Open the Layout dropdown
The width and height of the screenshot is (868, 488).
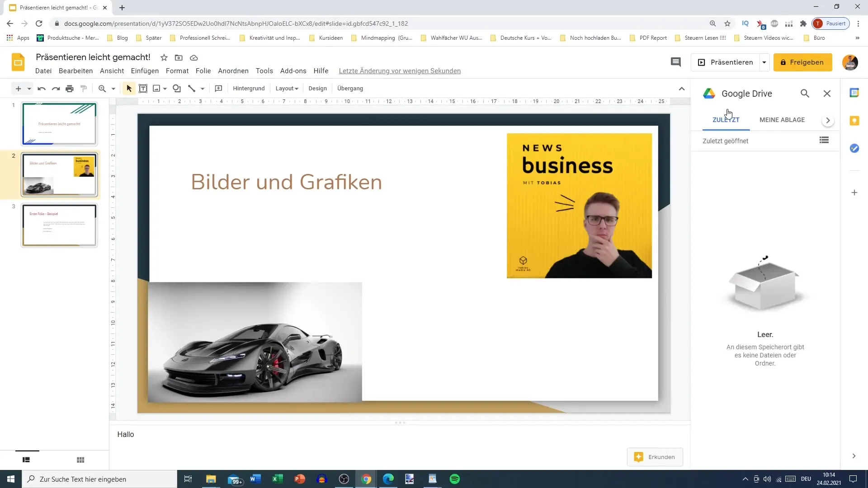287,89
